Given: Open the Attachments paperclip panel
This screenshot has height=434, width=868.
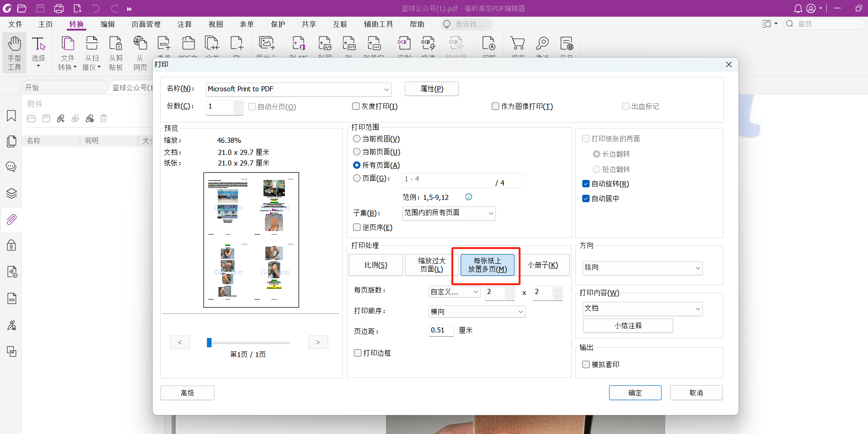Looking at the screenshot, I should click(x=12, y=219).
